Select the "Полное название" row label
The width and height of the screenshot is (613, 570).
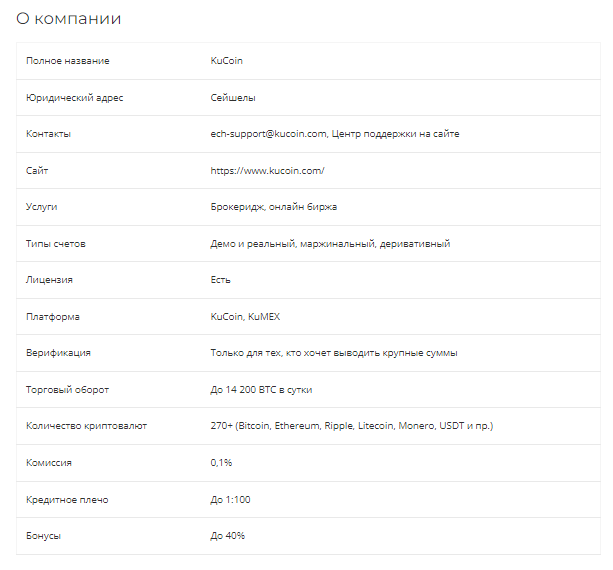point(68,61)
